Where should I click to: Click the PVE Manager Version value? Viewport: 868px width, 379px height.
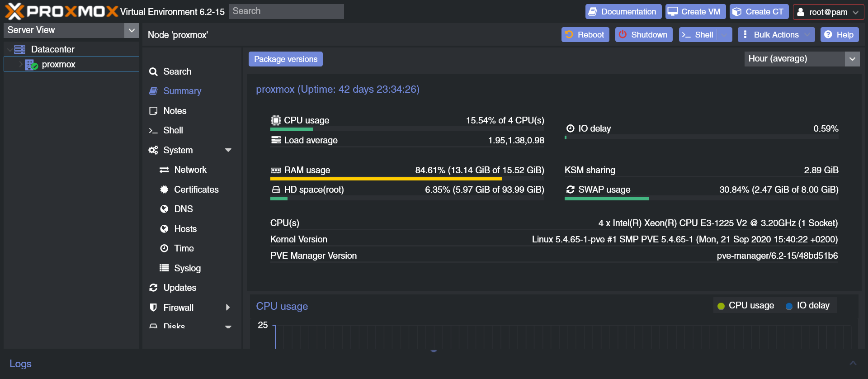point(777,256)
